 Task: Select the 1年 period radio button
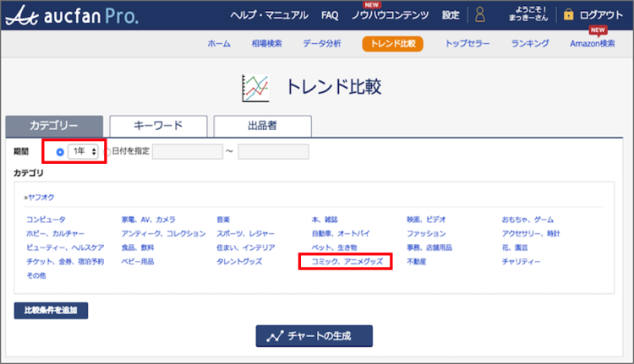[x=60, y=152]
